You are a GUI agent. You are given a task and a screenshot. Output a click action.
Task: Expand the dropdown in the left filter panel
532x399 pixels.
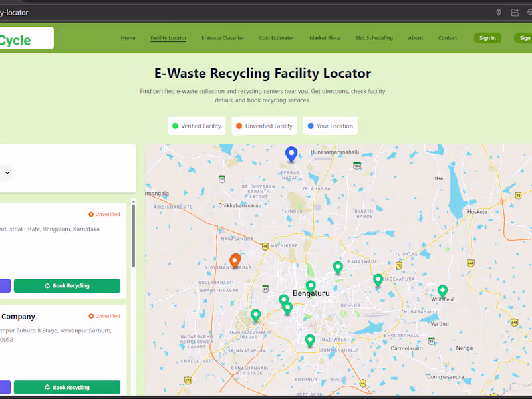click(7, 173)
